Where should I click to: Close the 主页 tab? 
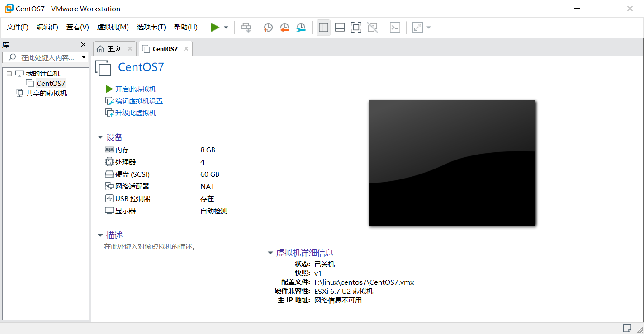click(130, 49)
